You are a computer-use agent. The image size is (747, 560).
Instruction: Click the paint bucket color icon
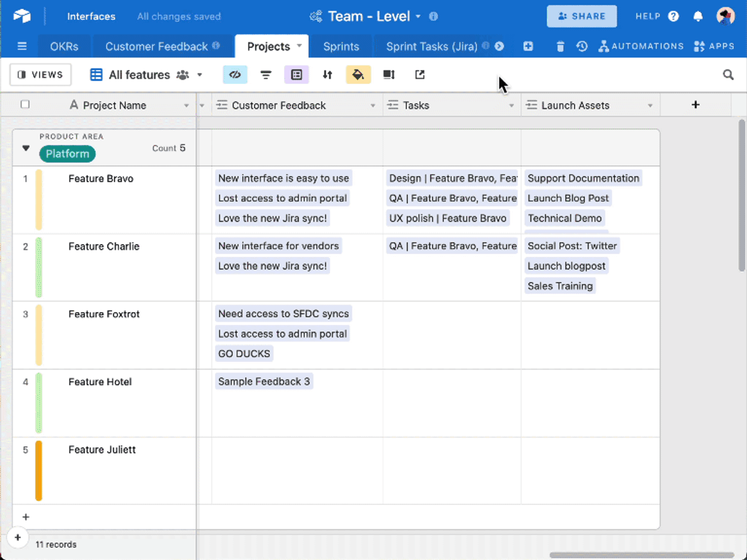(x=358, y=75)
